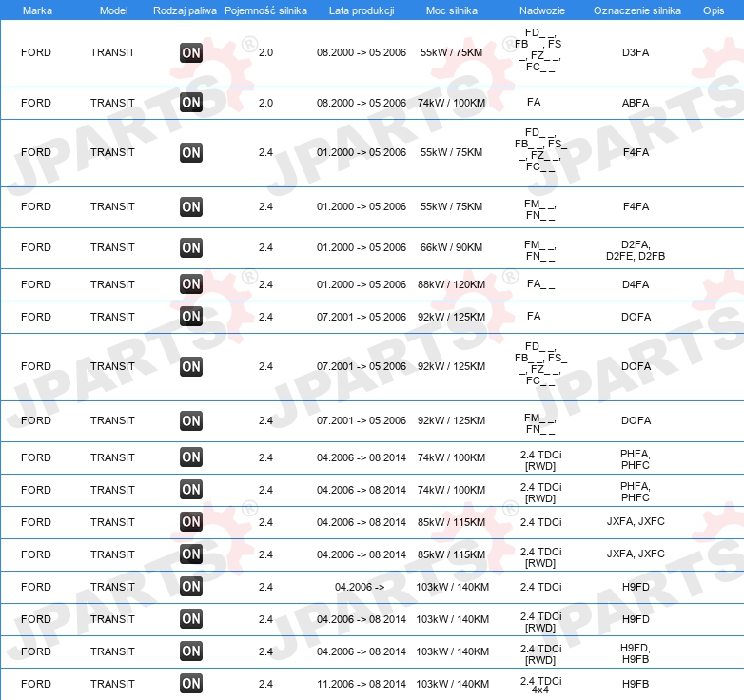
Task: Select the 'H9FD, H9FB' engine cell
Action: pos(636,653)
